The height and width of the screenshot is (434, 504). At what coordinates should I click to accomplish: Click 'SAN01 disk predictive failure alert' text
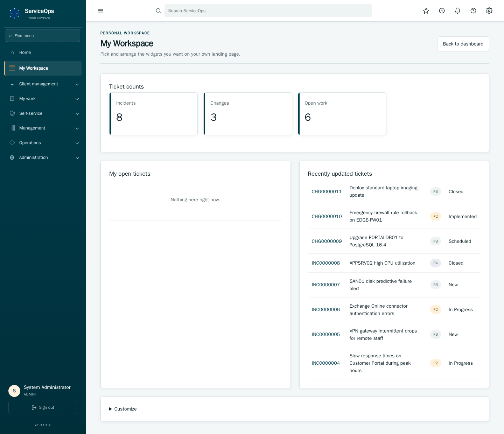pos(380,285)
